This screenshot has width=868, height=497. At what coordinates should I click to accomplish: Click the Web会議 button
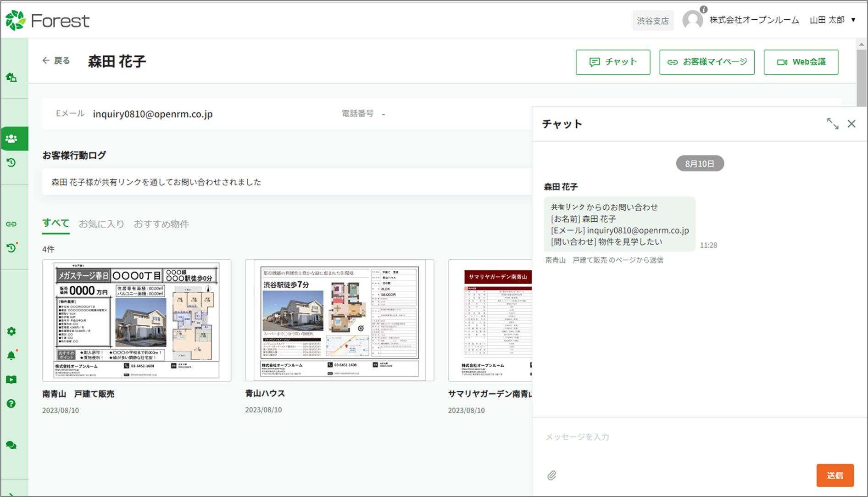pyautogui.click(x=801, y=62)
